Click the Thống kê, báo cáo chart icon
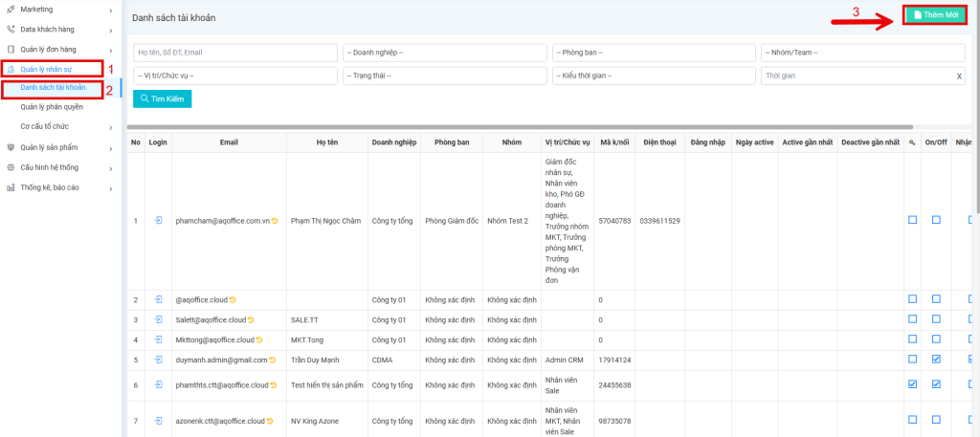Screen dimensions: 980x437 click(x=10, y=187)
